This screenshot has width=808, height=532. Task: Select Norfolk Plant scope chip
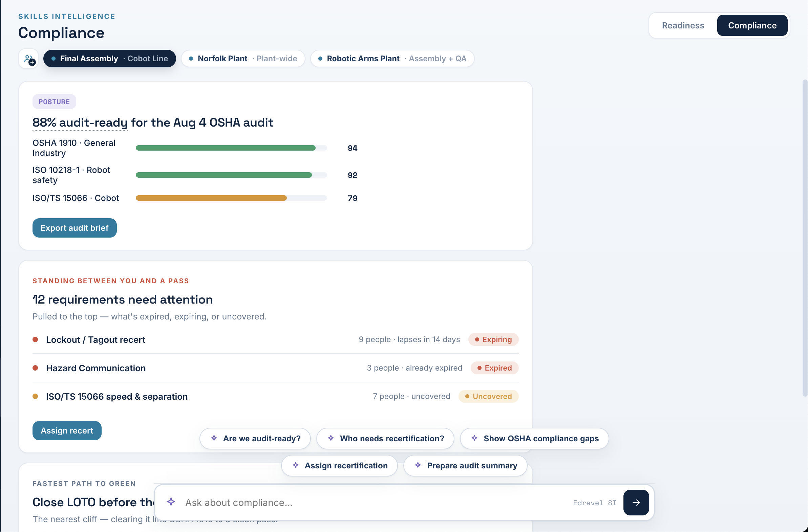tap(243, 59)
